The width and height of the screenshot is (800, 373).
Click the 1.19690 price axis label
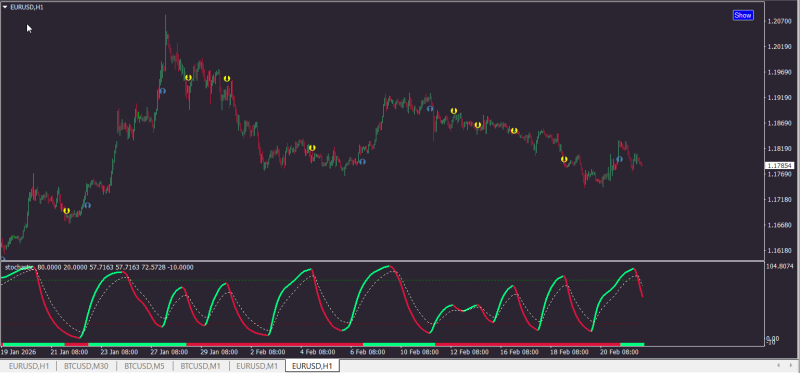(x=779, y=72)
